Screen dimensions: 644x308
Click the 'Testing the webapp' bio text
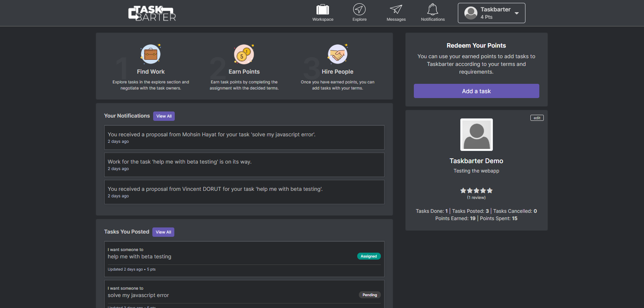[x=476, y=171]
